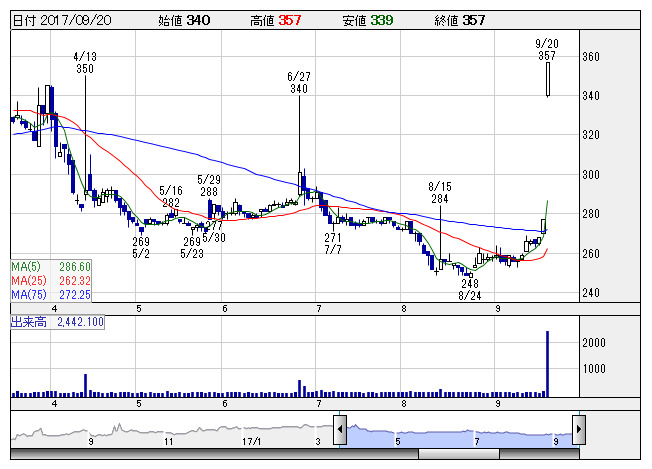652x469 pixels.
Task: Click the 248 8/24 low annotation
Action: point(470,289)
